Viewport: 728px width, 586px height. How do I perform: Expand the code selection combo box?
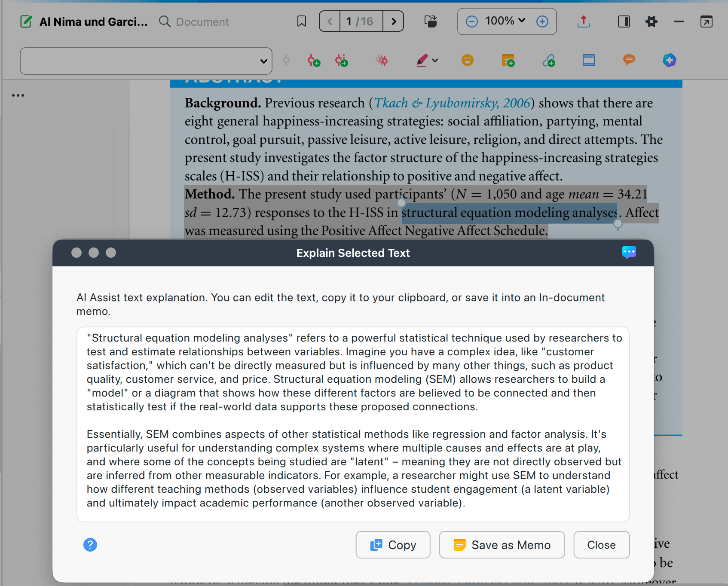pos(263,61)
